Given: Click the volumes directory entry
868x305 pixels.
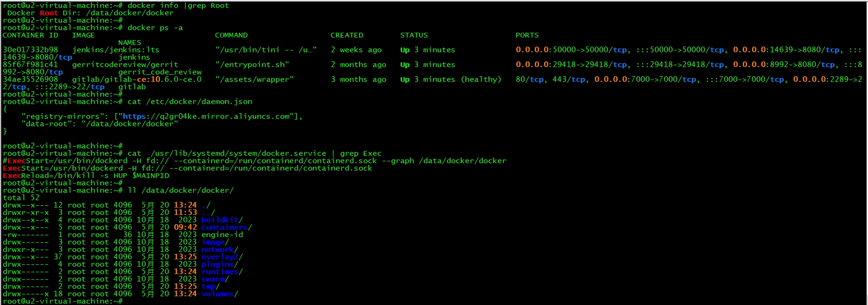Looking at the screenshot, I should pos(218,294).
